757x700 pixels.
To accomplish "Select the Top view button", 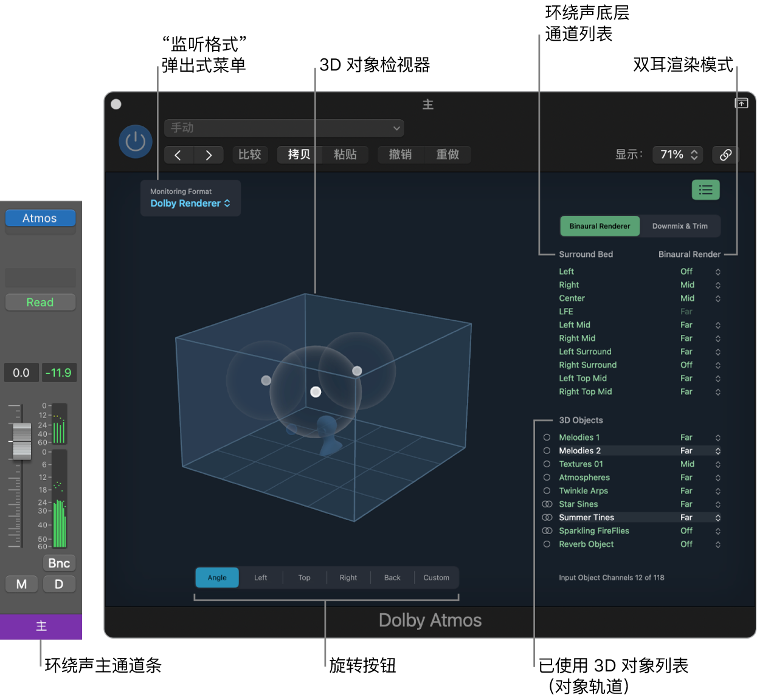I will [305, 578].
